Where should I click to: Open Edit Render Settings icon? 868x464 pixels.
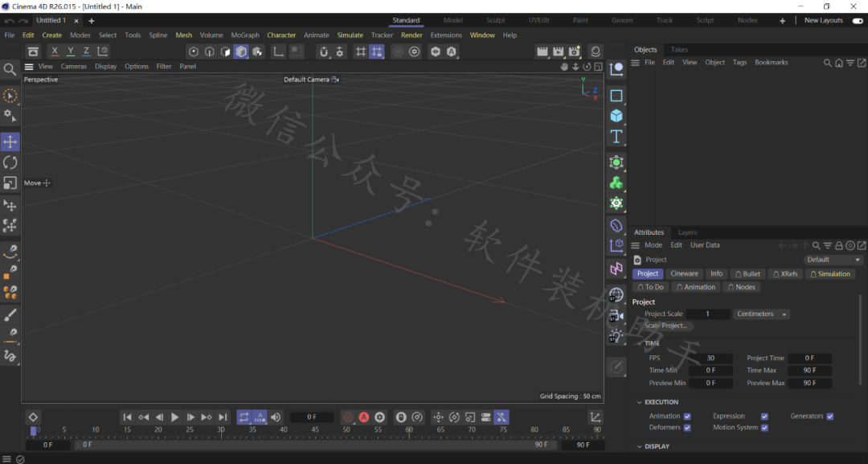[574, 51]
